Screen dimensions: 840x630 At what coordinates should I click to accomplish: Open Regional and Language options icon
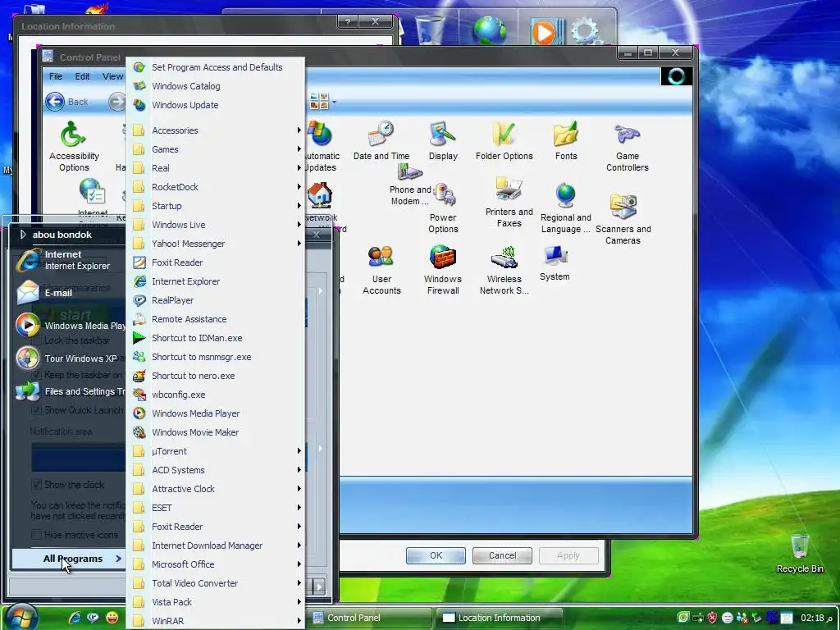click(566, 208)
